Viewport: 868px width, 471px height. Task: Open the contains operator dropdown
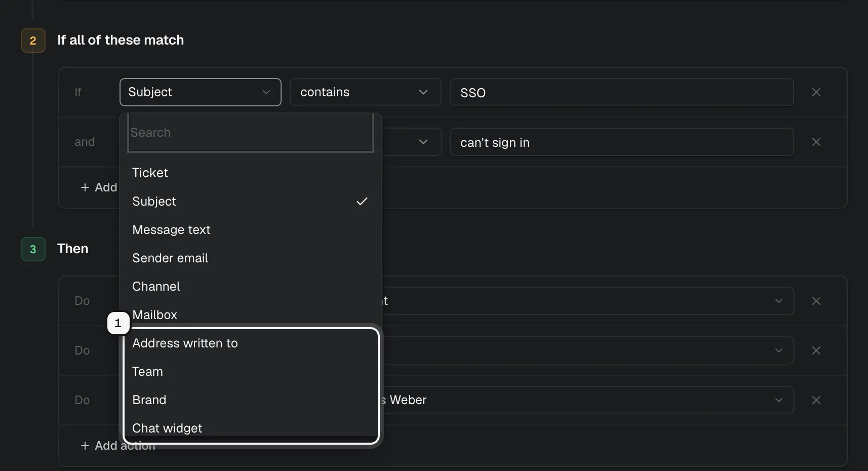tap(365, 92)
